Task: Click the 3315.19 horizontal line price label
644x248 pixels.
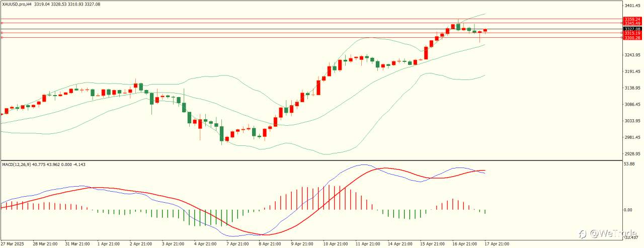Action: pos(631,33)
